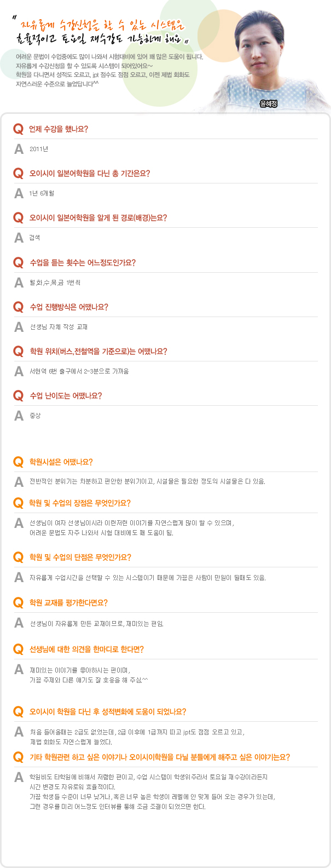Viewport: 331px width, 868px height.
Task: Click the question about 성적변화에 도움이 되었나요
Action: click(x=108, y=712)
